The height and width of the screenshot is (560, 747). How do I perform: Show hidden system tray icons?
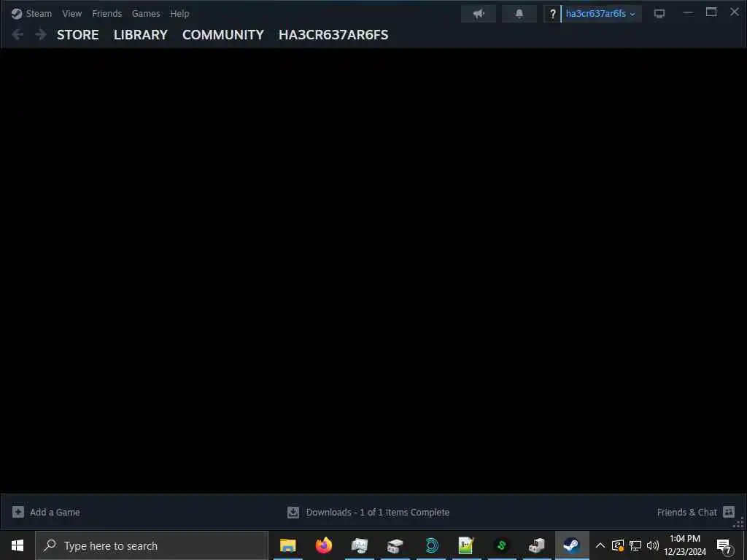point(600,545)
